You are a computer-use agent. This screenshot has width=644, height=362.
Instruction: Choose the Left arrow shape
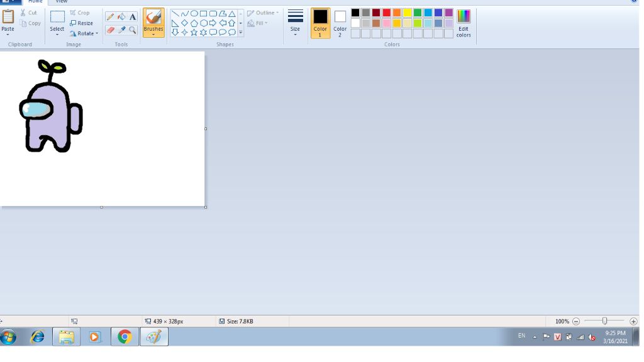click(x=223, y=23)
